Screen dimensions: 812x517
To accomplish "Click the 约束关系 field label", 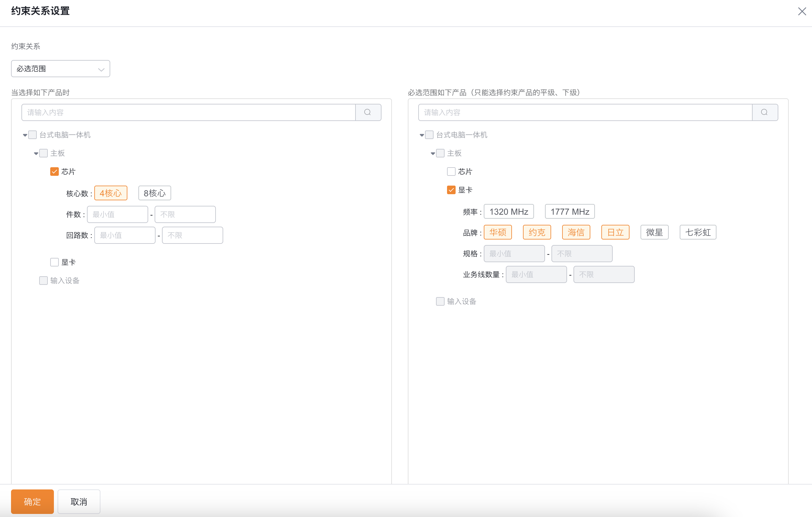I will (26, 46).
